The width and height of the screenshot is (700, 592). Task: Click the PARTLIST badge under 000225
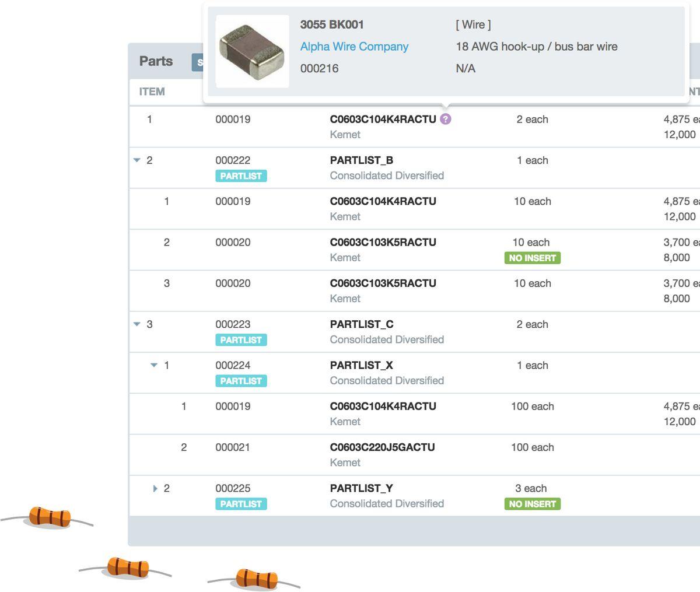tap(241, 504)
